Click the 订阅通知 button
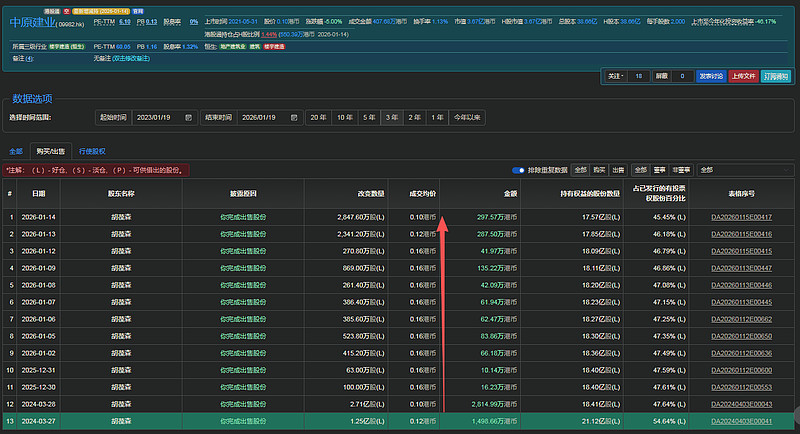The image size is (800, 434). 775,75
